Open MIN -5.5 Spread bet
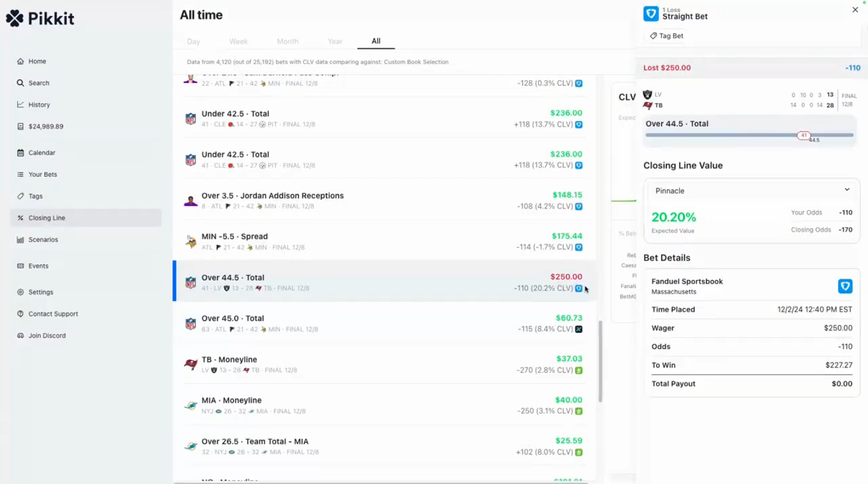Viewport: 868px width, 484px height. coord(386,241)
